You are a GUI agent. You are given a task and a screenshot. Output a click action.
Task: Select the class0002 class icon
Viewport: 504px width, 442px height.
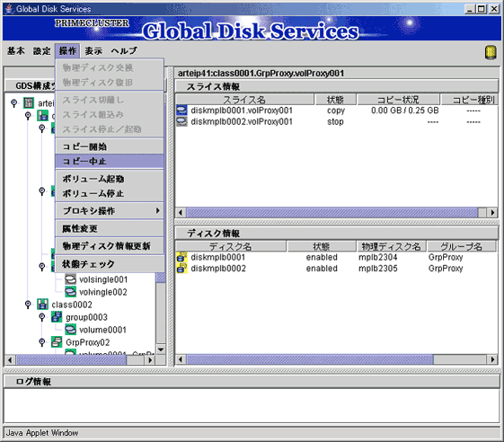42,305
